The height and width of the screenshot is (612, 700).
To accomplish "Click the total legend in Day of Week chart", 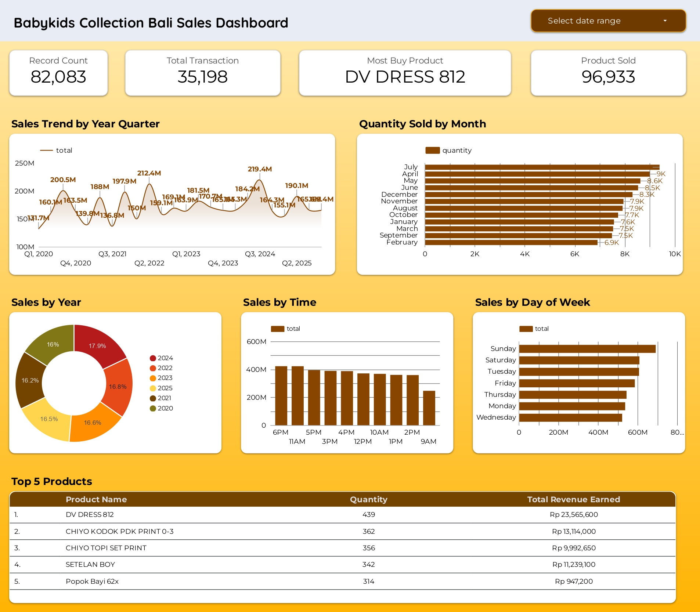I will click(534, 329).
